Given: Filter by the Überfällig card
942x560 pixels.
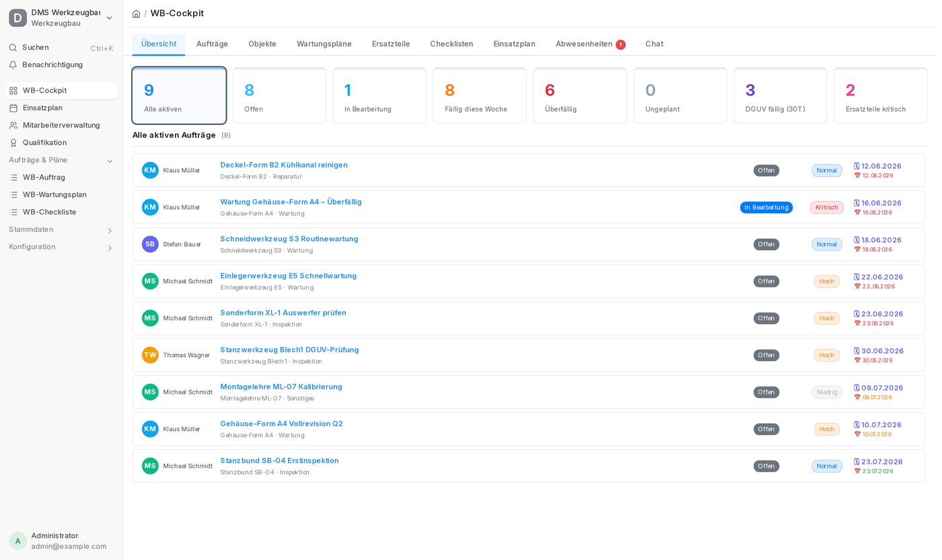Looking at the screenshot, I should pos(579,95).
